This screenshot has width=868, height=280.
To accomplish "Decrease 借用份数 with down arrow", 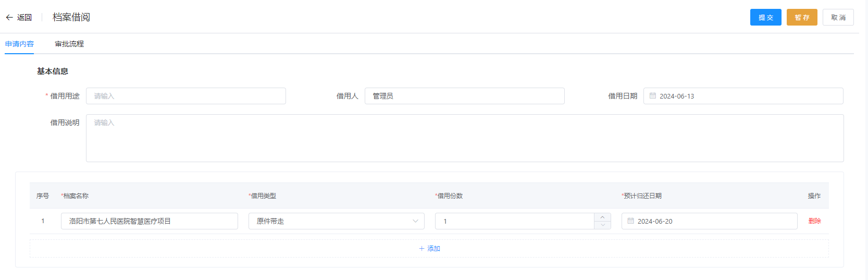I will pyautogui.click(x=602, y=225).
